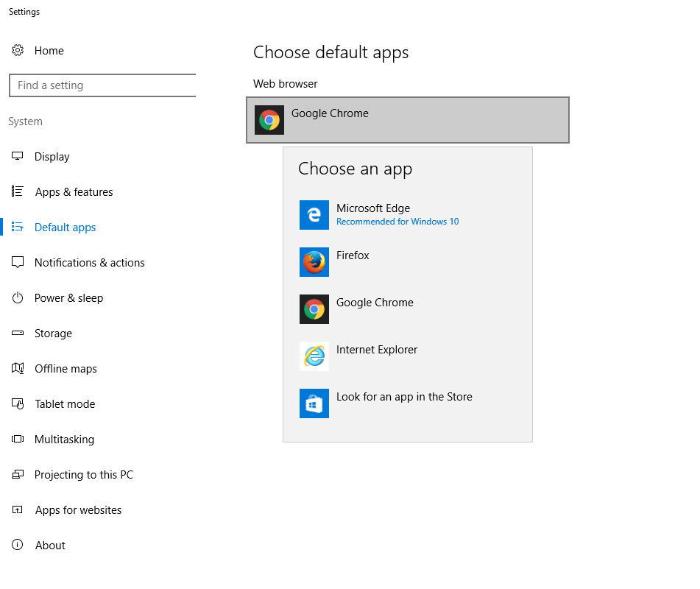This screenshot has width=700, height=589.
Task: Open Storage settings
Action: coord(53,334)
